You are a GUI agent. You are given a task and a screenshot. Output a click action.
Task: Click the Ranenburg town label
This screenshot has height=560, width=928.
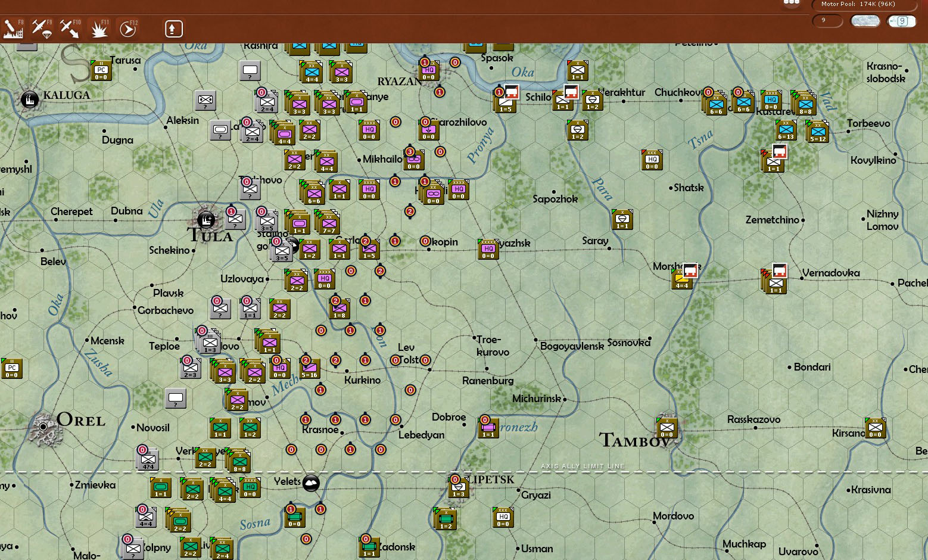point(488,380)
